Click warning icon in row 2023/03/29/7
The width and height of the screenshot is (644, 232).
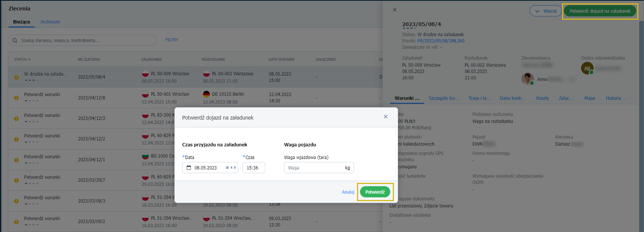(16, 180)
